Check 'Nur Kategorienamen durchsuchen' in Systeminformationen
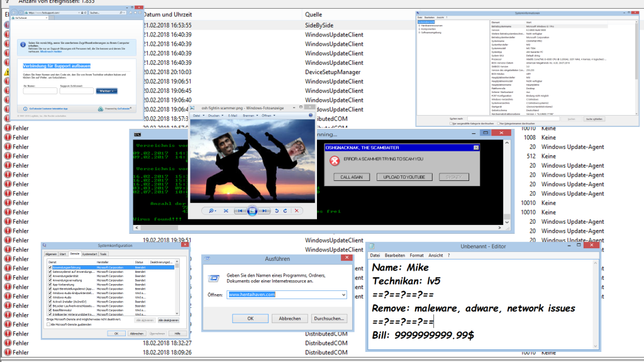The height and width of the screenshot is (362, 644). click(x=498, y=123)
